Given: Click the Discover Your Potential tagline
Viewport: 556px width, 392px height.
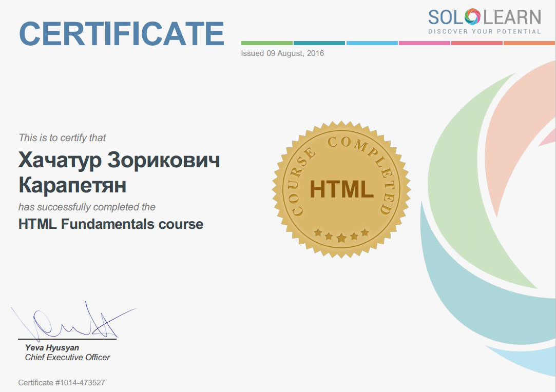Looking at the screenshot, I should tap(484, 32).
